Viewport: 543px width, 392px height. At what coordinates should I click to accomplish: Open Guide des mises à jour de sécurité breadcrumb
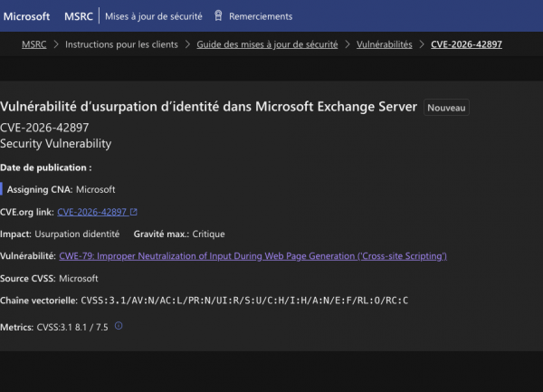coord(267,44)
